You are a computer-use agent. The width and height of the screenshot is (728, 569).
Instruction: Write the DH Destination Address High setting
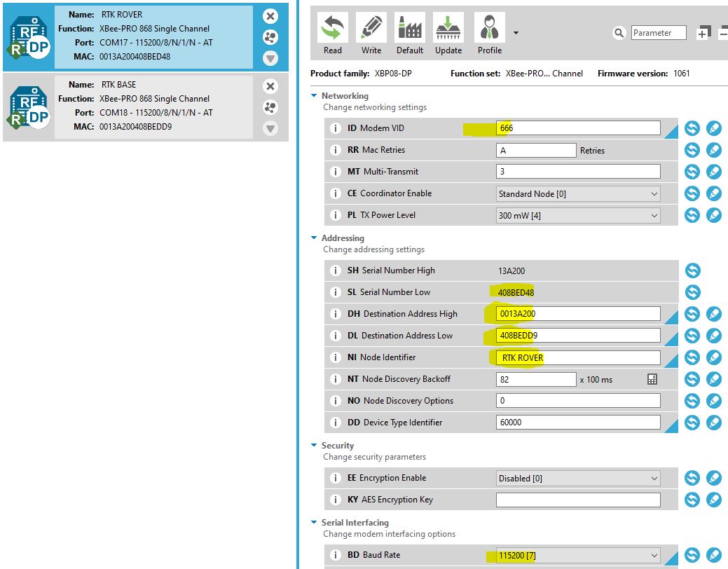tap(713, 313)
